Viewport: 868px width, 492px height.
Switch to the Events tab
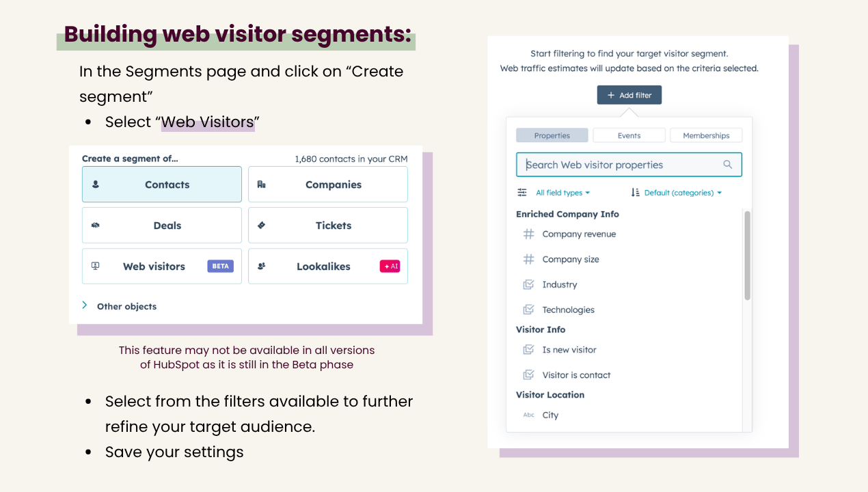click(629, 135)
